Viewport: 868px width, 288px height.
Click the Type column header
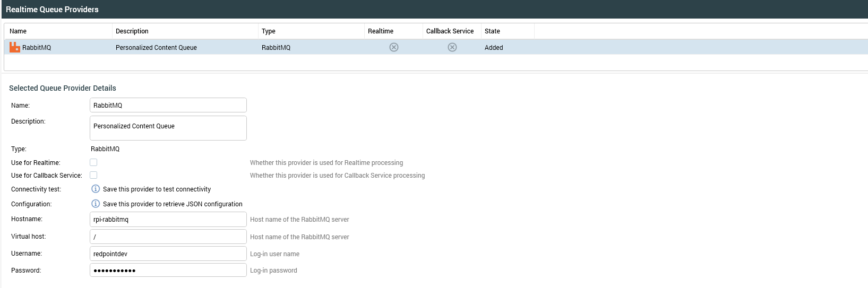269,31
